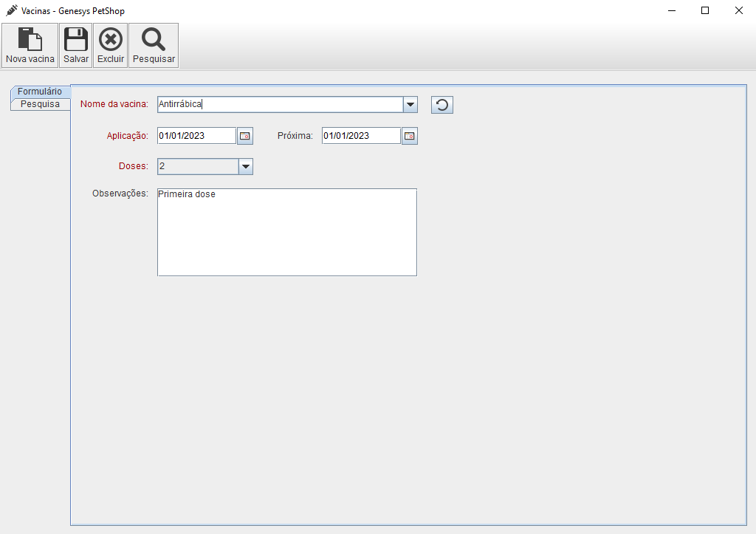The image size is (756, 534).
Task: Open the calendar picker for Próxima date
Action: [410, 136]
